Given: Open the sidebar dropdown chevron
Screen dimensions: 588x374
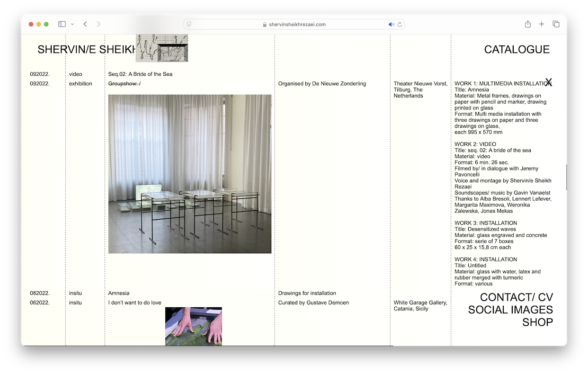Looking at the screenshot, I should (x=72, y=24).
